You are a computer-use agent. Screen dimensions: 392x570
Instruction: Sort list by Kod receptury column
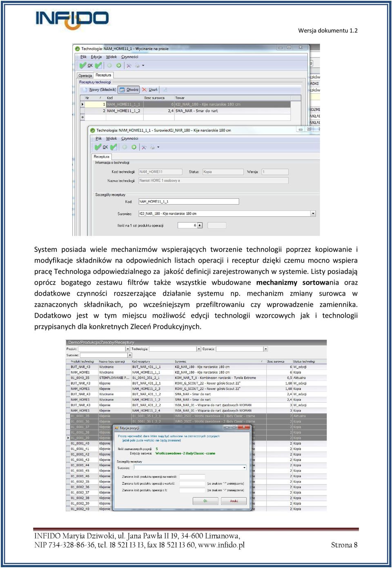tap(152, 361)
